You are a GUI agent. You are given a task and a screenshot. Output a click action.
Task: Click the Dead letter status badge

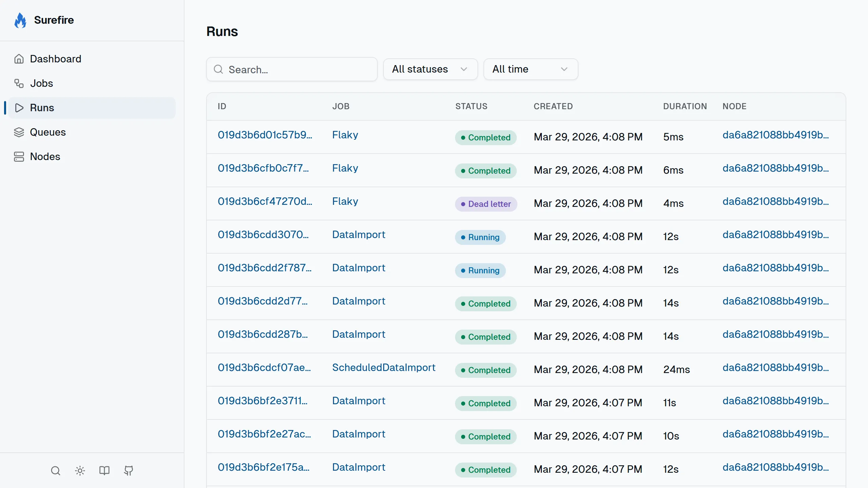[486, 204]
